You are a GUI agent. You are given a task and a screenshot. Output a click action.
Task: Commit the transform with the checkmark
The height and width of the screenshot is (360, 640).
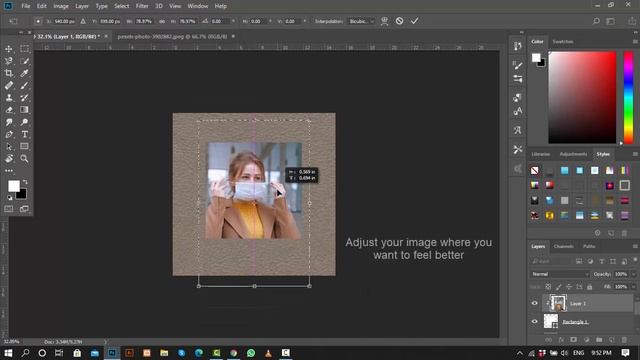(414, 21)
